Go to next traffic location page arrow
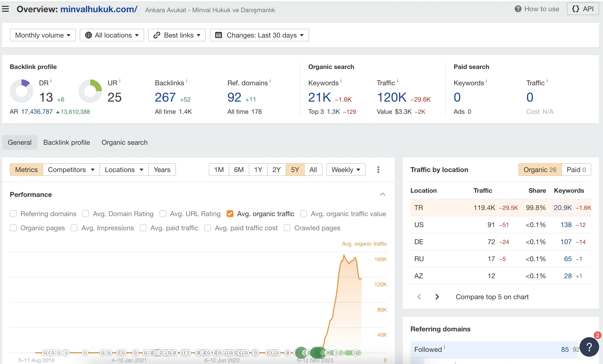603x364 pixels. click(437, 297)
